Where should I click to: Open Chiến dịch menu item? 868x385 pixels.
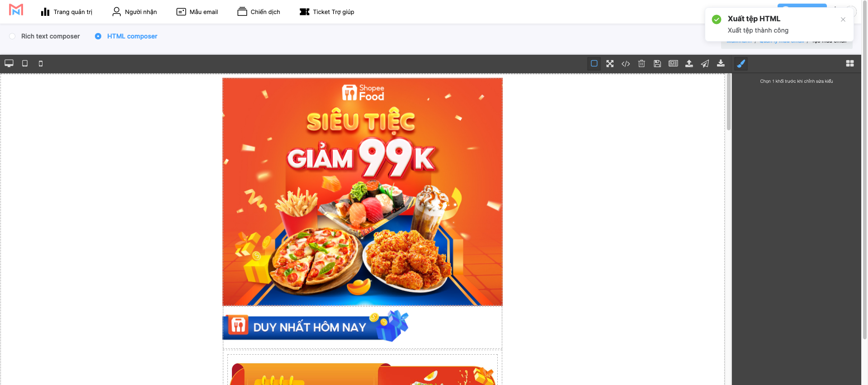pyautogui.click(x=259, y=12)
